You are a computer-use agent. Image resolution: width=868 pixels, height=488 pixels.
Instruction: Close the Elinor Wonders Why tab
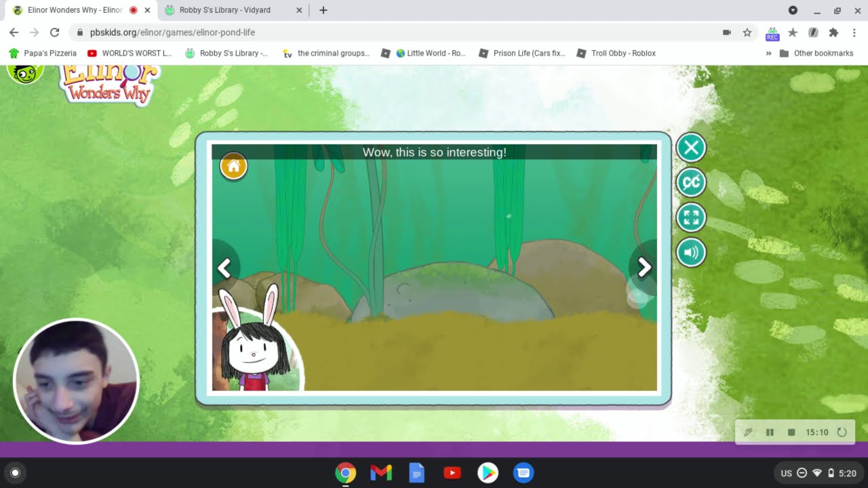click(x=147, y=10)
